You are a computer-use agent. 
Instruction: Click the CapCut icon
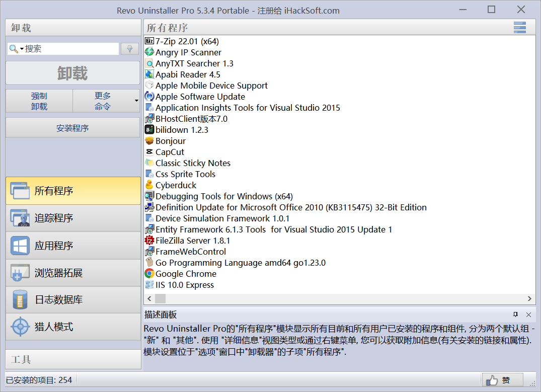click(149, 152)
